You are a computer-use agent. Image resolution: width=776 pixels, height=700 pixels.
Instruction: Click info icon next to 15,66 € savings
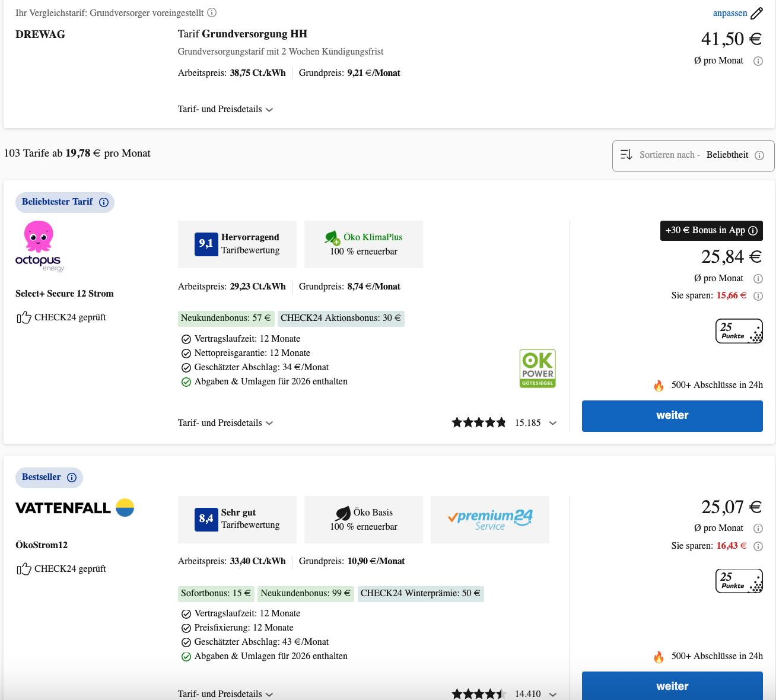click(758, 296)
